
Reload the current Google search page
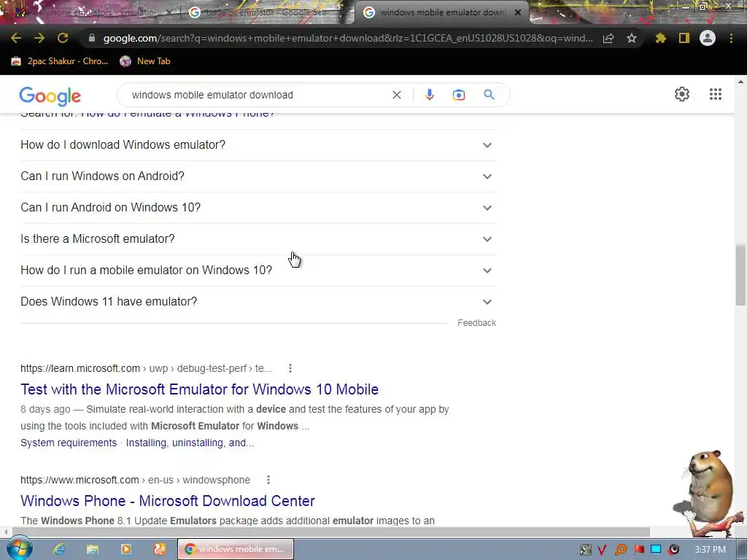tap(63, 38)
